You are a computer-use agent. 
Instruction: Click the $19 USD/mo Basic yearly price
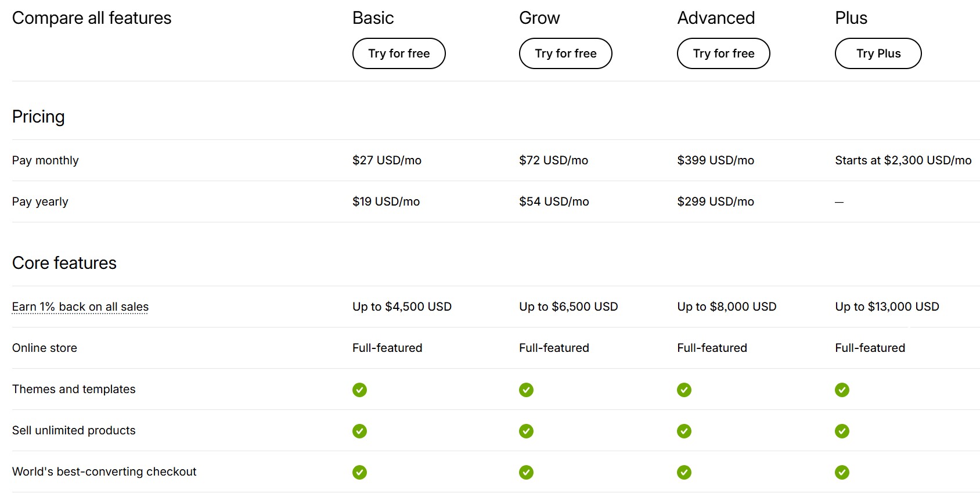coord(386,201)
